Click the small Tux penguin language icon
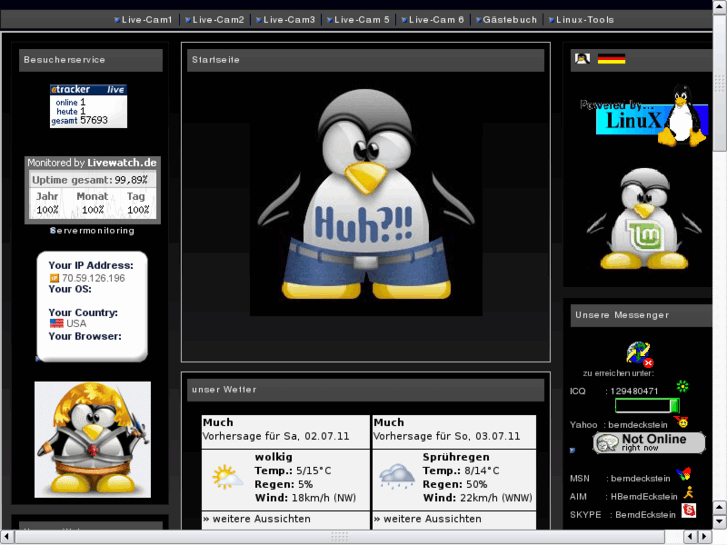727x545 pixels. [582, 59]
